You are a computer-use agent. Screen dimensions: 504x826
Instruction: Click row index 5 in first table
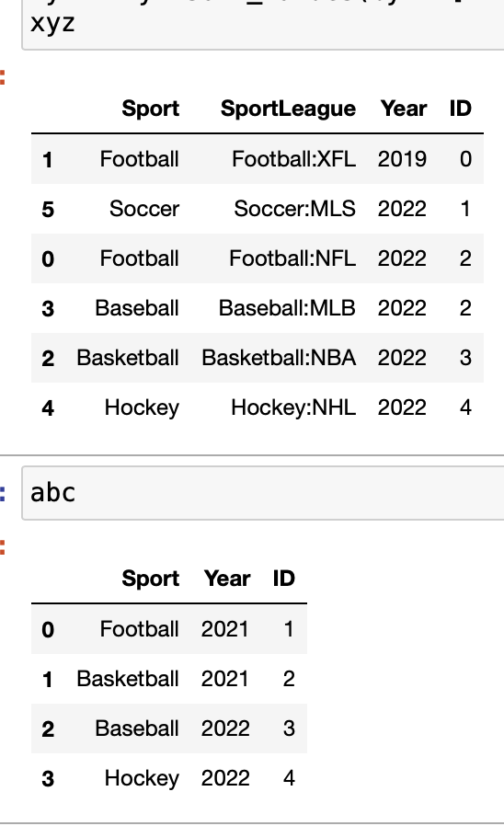pyautogui.click(x=48, y=209)
